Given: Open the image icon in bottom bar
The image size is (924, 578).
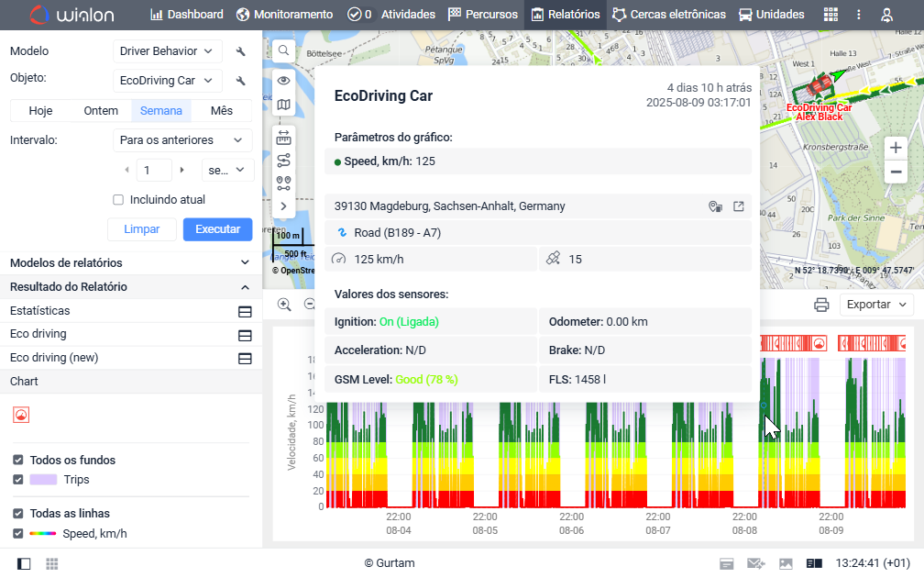Looking at the screenshot, I should tap(786, 564).
